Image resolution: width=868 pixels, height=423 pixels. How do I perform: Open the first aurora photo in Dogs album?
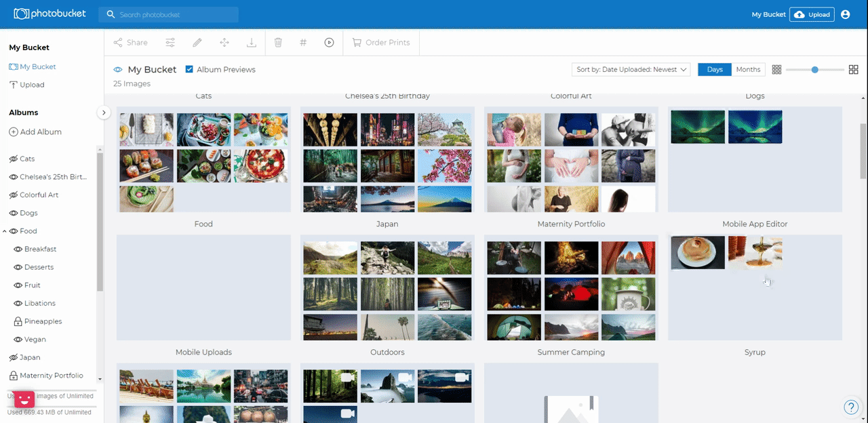pos(698,127)
